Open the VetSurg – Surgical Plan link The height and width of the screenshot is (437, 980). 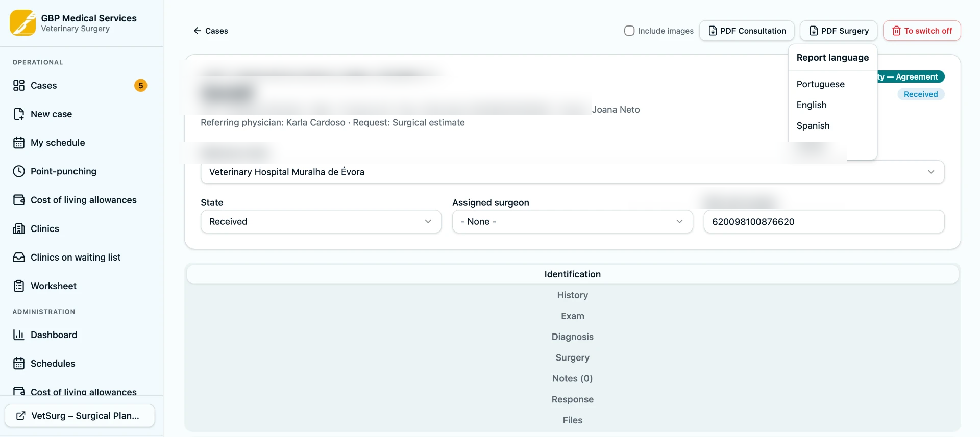[x=80, y=416]
